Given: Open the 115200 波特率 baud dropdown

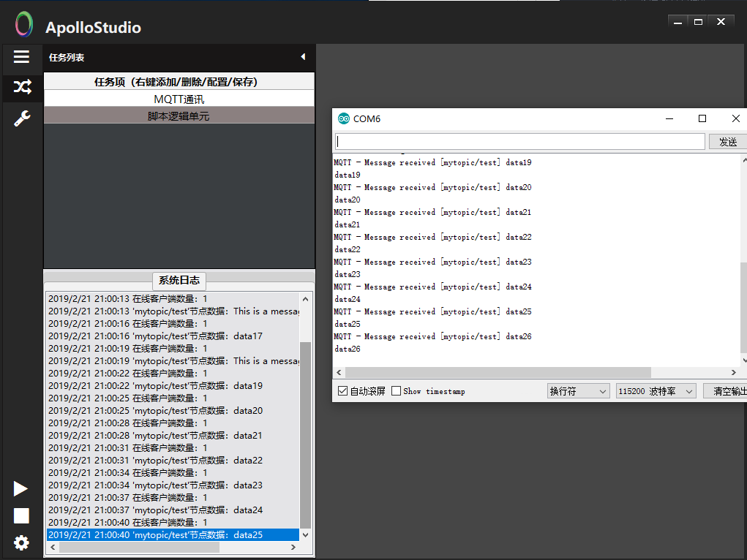Looking at the screenshot, I should coord(656,391).
